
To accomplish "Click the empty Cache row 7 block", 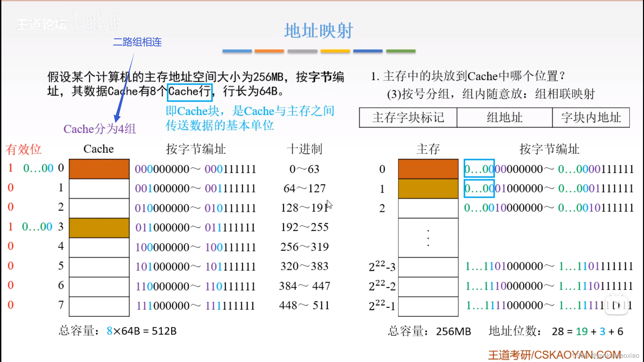I will (99, 306).
